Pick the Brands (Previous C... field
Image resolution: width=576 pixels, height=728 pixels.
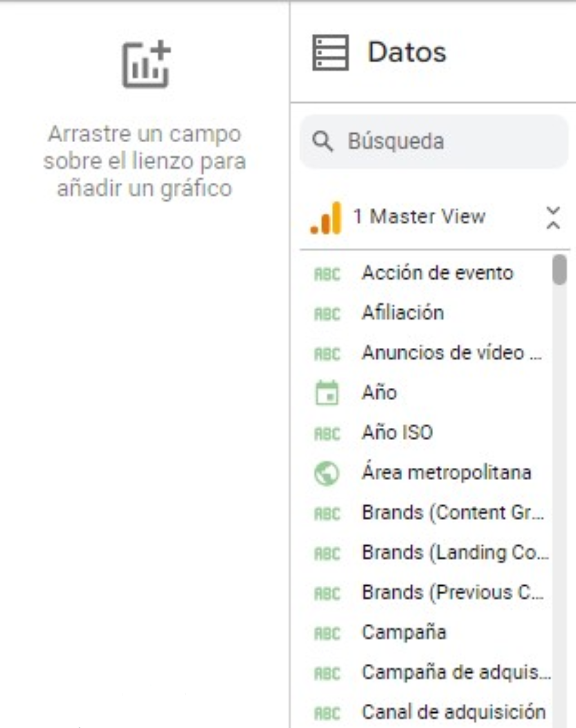[452, 593]
